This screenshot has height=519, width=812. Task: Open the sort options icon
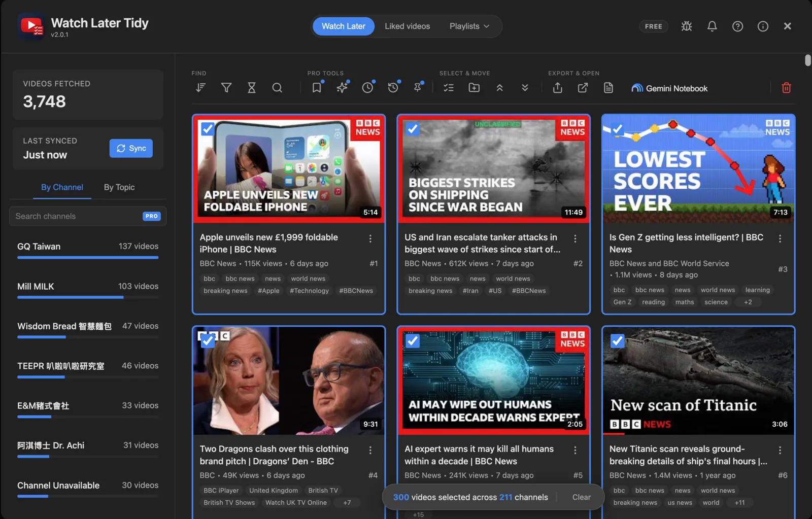tap(200, 88)
